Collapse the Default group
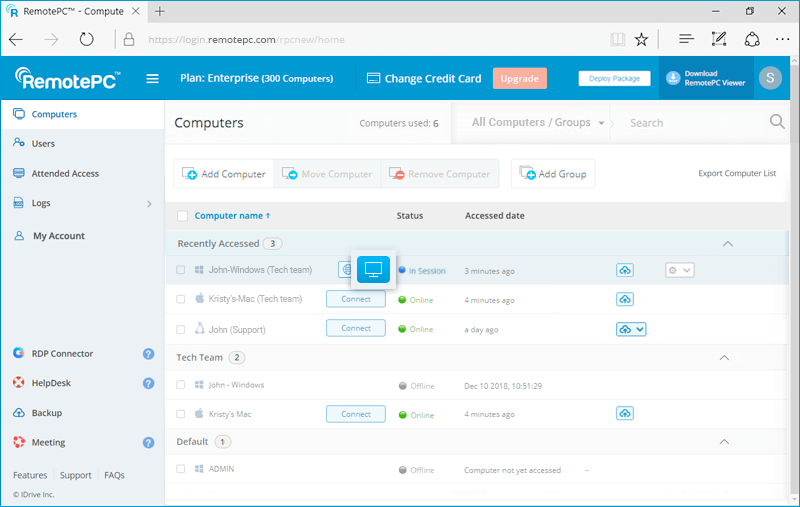Screen dimensions: 800x507 (x=724, y=442)
